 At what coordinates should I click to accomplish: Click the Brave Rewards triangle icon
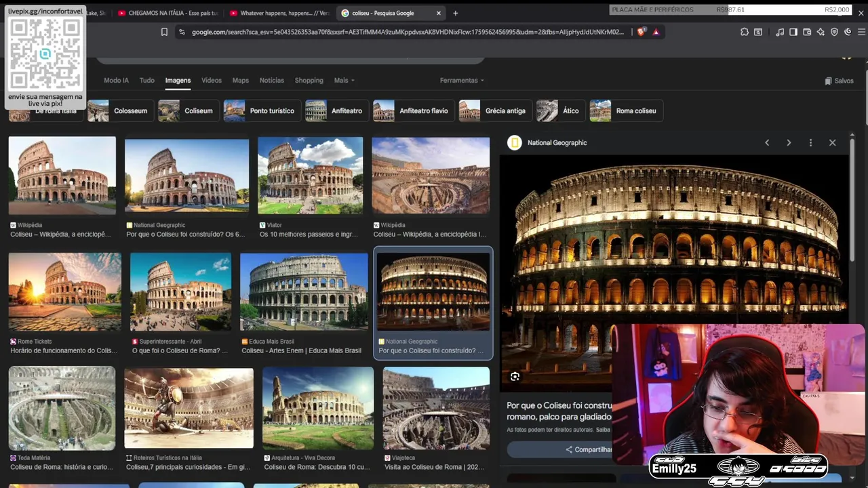pyautogui.click(x=656, y=32)
